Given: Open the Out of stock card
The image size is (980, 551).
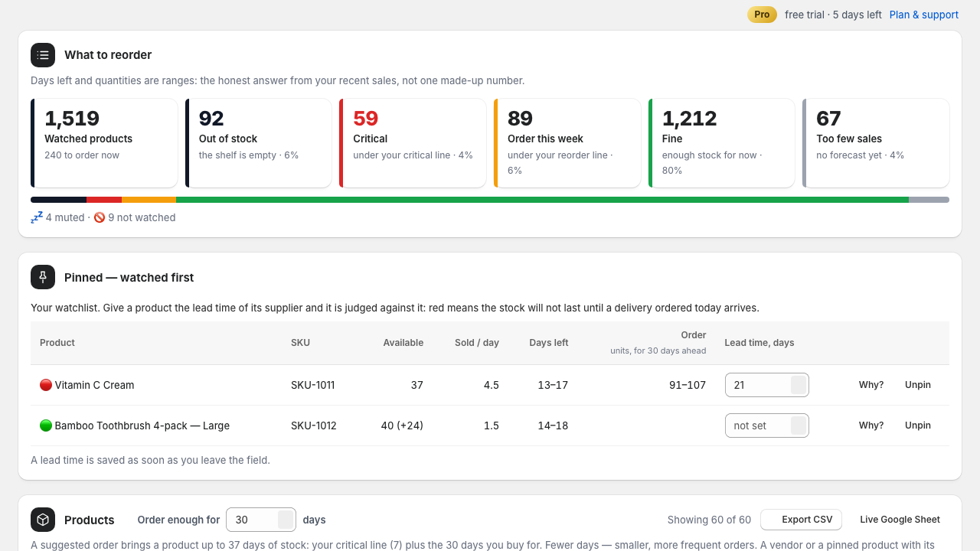Looking at the screenshot, I should coord(259,143).
